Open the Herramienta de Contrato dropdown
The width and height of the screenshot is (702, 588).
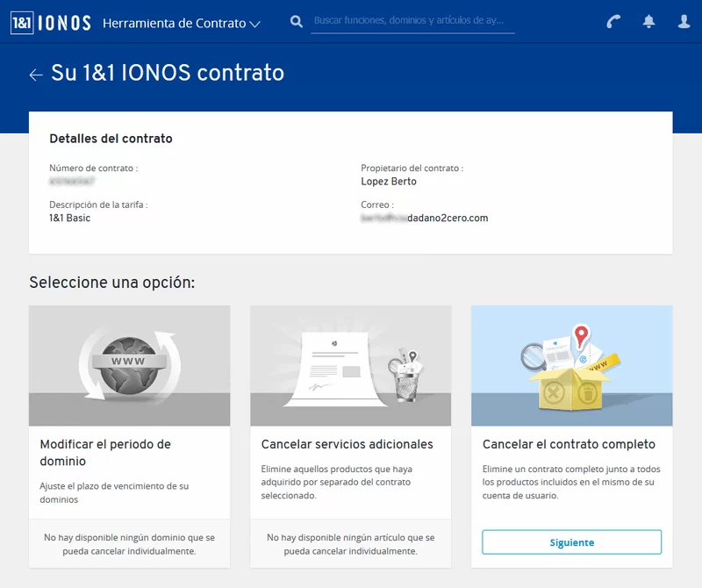tap(182, 24)
